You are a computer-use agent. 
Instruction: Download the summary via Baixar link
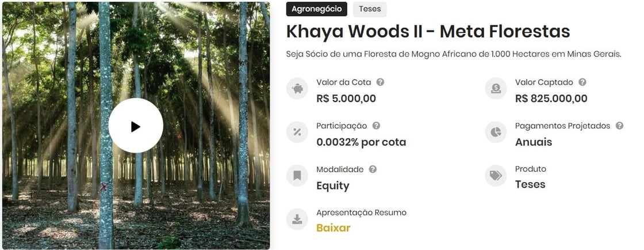click(333, 228)
